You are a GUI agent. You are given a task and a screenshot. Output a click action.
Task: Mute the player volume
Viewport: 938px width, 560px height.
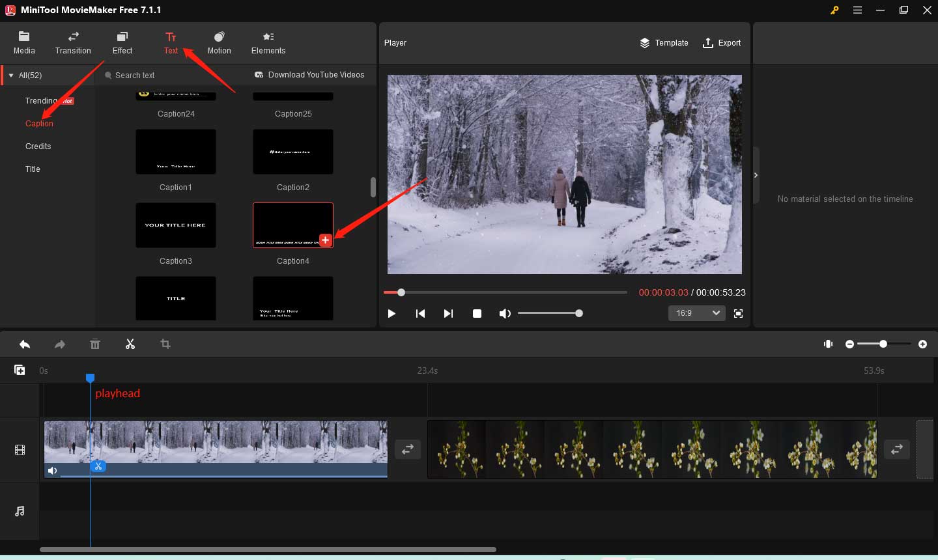click(x=504, y=313)
